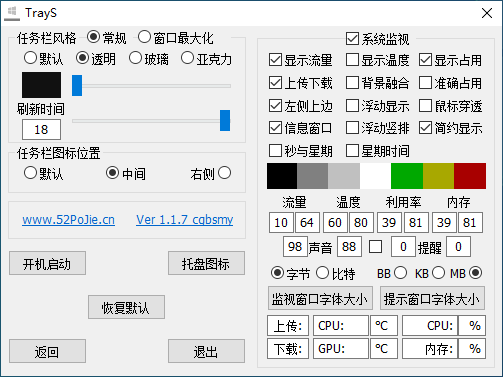The height and width of the screenshot is (377, 503).
Task: Pick the olive yellow color swatch
Action: pos(438,176)
